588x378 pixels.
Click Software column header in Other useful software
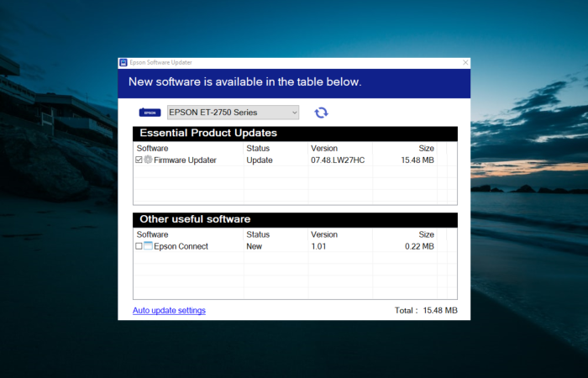[152, 234]
